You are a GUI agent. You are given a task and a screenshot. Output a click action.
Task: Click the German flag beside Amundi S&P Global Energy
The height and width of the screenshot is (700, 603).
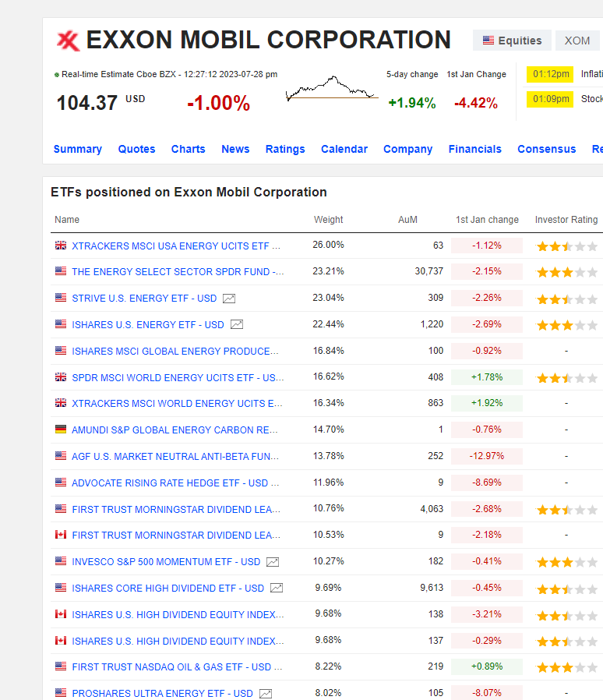[61, 430]
